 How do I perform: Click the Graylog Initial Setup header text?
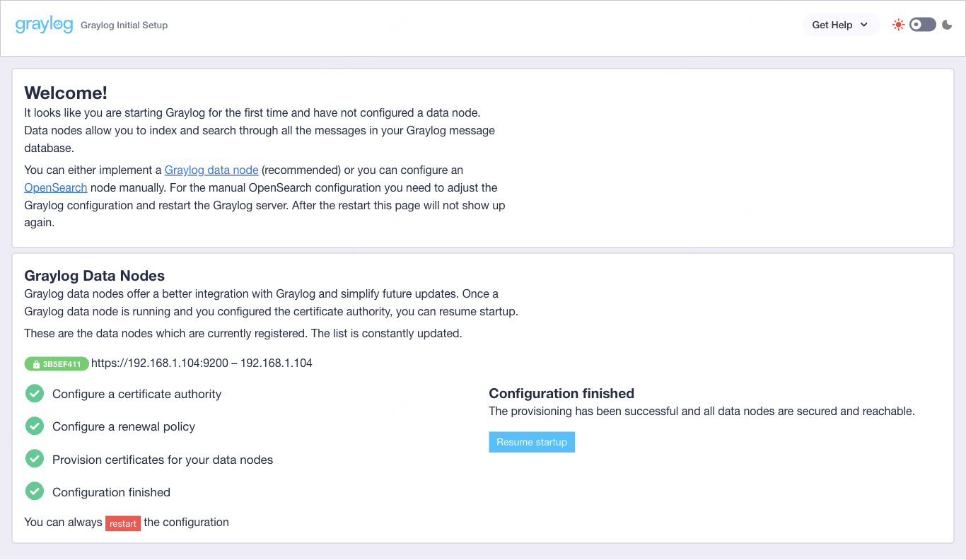pos(124,25)
